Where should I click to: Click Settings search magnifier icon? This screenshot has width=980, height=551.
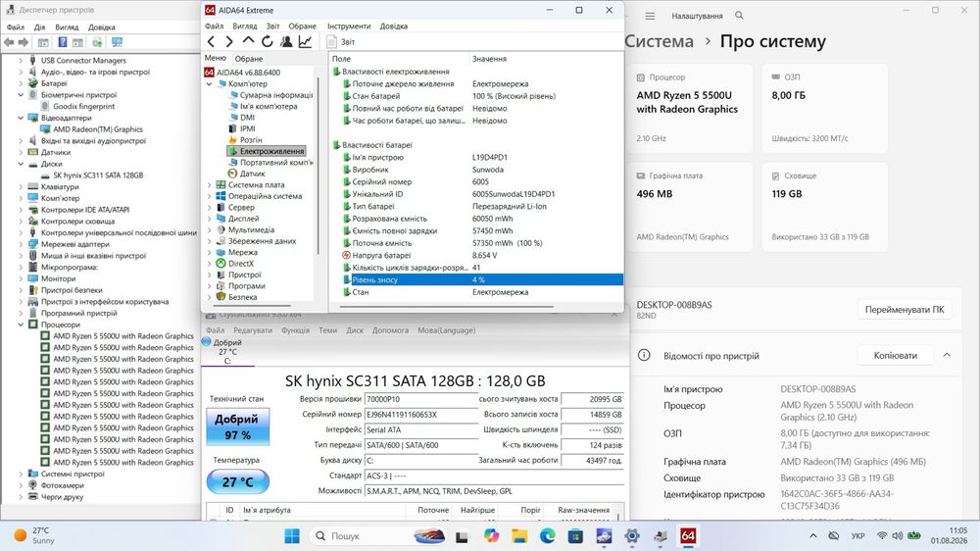[x=739, y=16]
